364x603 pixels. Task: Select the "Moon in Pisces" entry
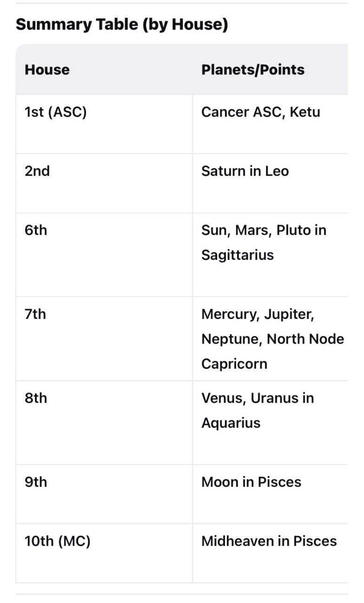tap(251, 482)
